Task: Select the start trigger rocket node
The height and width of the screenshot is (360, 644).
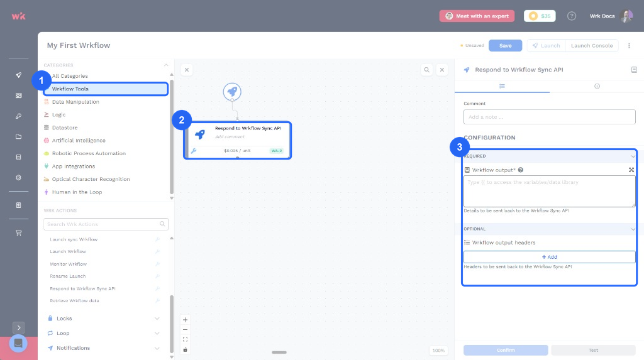Action: [x=232, y=92]
